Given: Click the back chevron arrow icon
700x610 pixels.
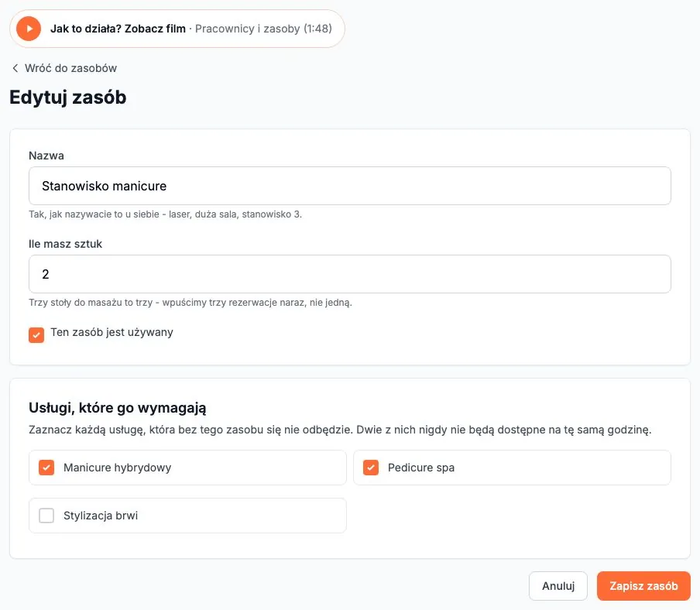Looking at the screenshot, I should click(x=15, y=68).
